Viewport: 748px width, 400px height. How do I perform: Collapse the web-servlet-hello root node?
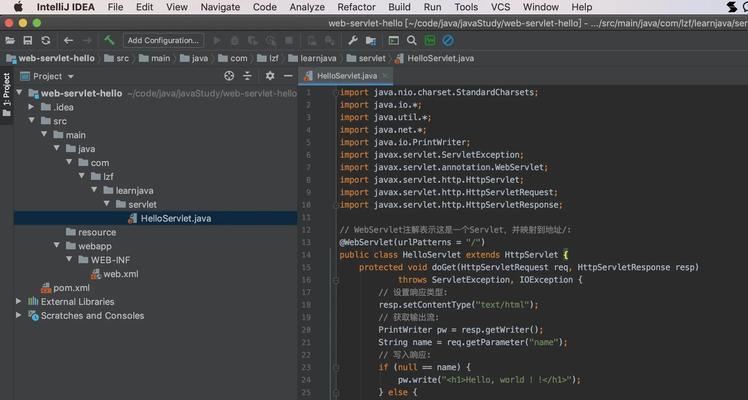pyautogui.click(x=20, y=92)
